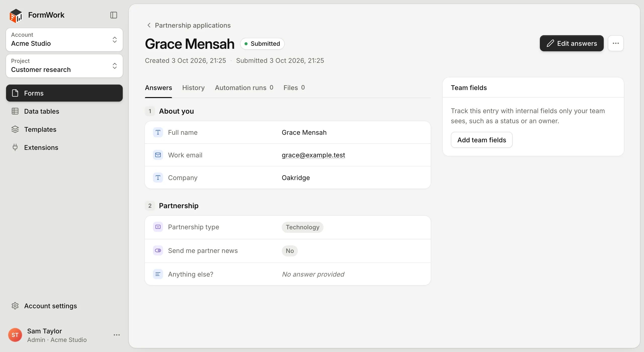644x352 pixels.
Task: Open the Project Customer research switcher
Action: click(x=64, y=66)
